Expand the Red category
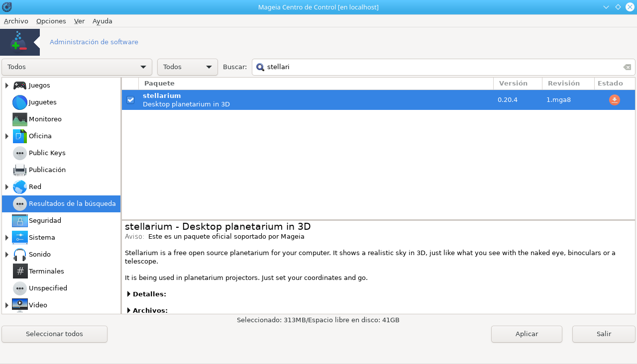 coord(7,187)
